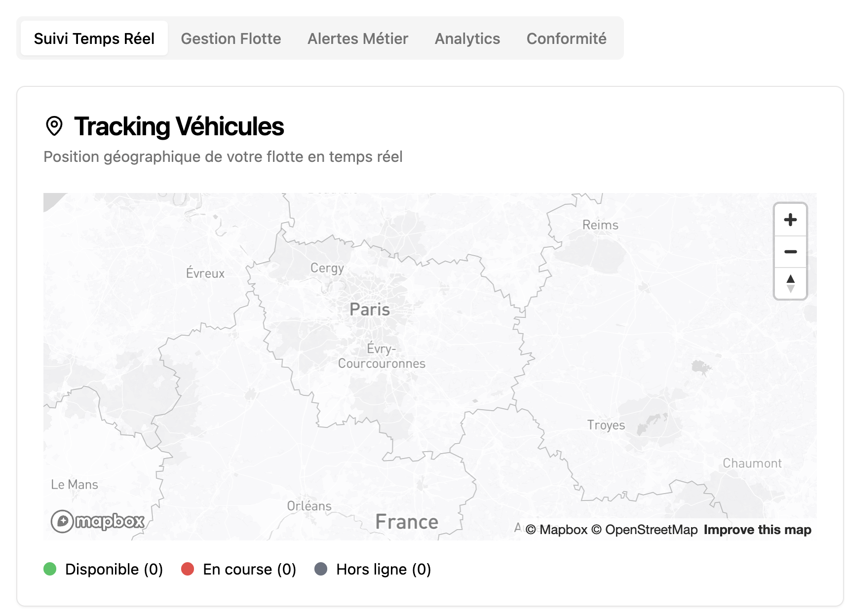
Task: Click the gray Hors ligne status dot
Action: [x=321, y=569]
